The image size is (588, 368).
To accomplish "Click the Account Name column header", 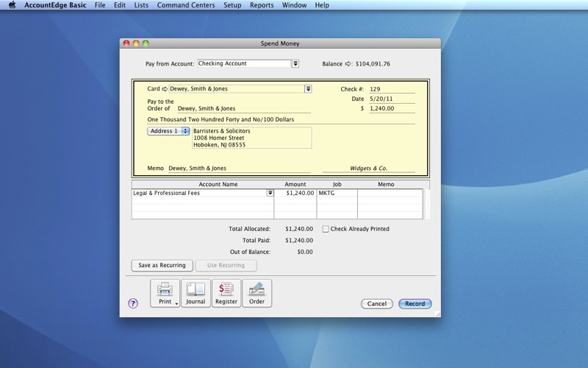I will [x=218, y=185].
